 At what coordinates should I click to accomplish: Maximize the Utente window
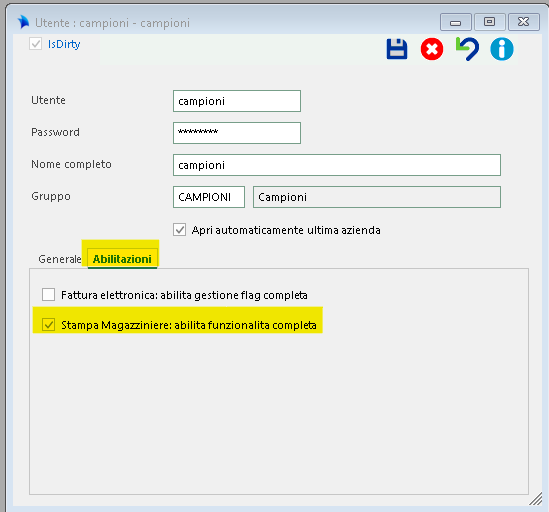[x=489, y=22]
